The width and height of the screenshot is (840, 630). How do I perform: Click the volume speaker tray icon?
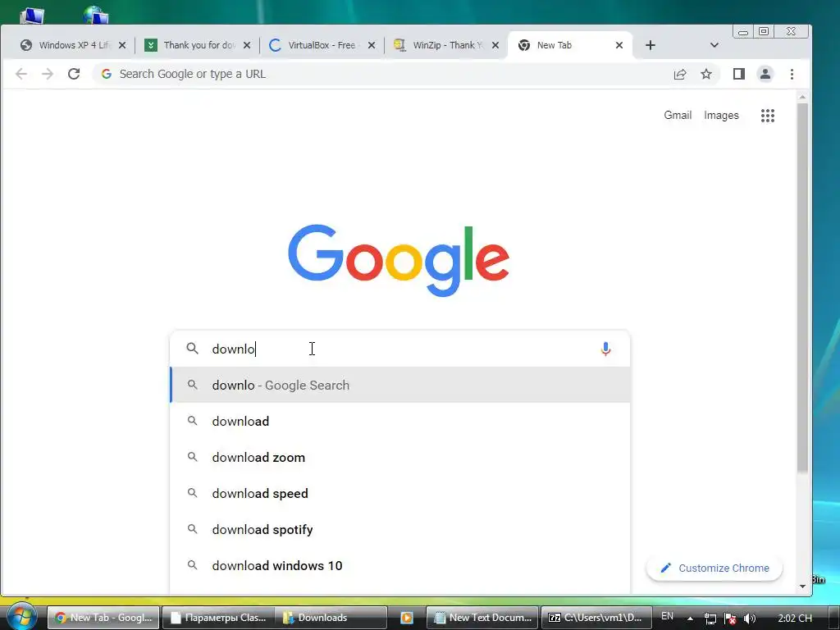click(750, 619)
